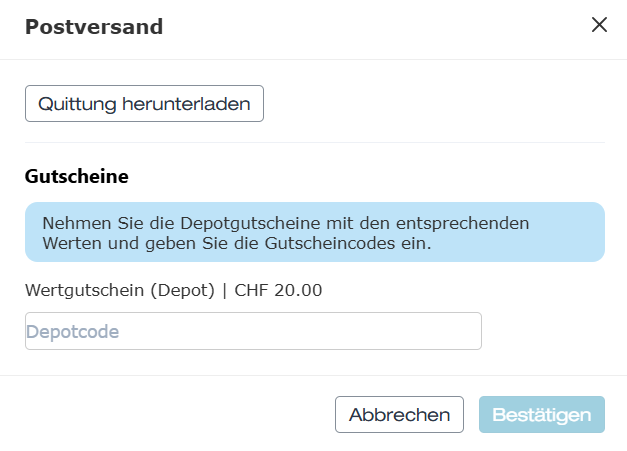This screenshot has width=627, height=451.
Task: Click the Gutscheine section heading
Action: [77, 176]
